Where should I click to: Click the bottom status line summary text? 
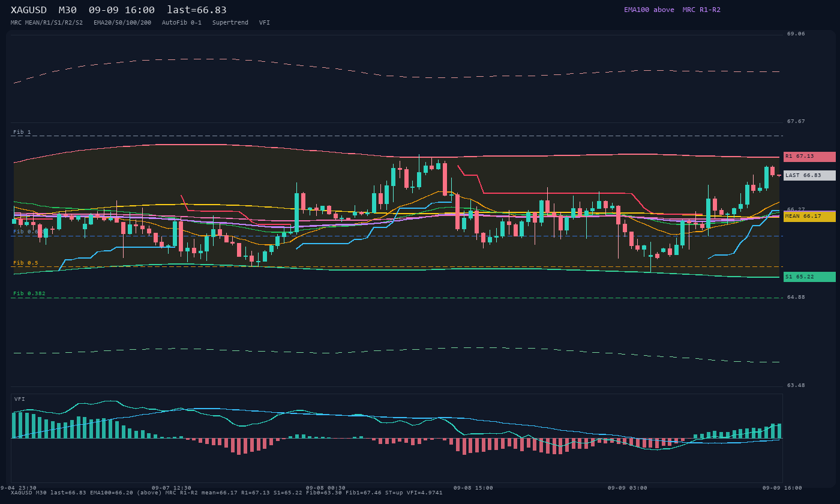227,493
